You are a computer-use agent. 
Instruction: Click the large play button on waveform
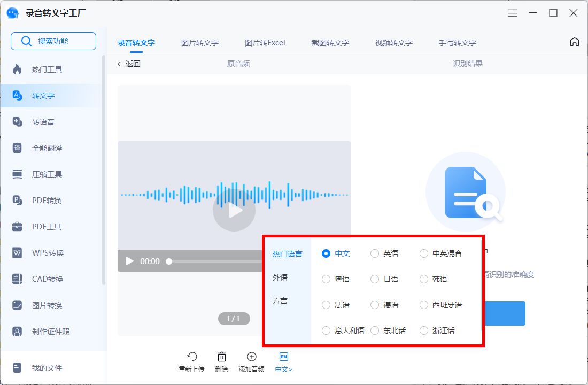(x=234, y=210)
